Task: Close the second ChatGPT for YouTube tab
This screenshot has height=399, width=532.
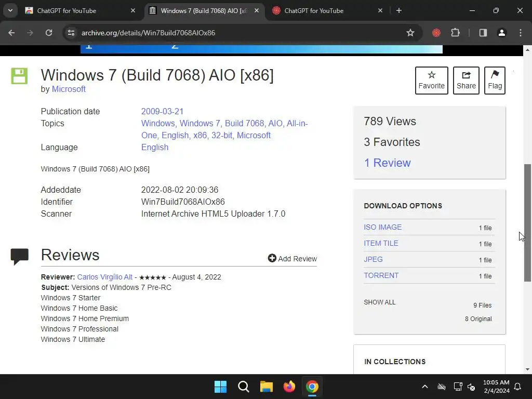Action: (x=380, y=10)
